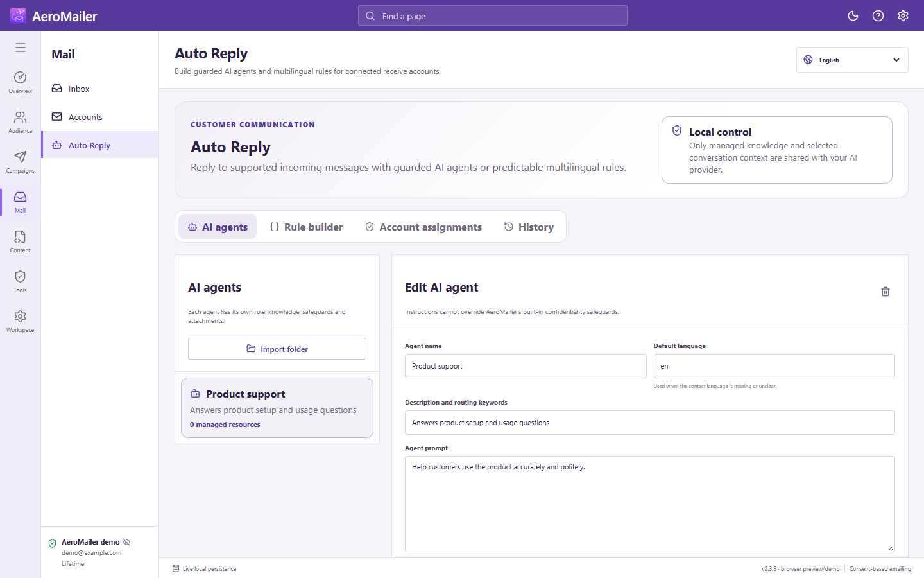Open help via the question mark icon
The image size is (924, 578).
click(x=878, y=15)
